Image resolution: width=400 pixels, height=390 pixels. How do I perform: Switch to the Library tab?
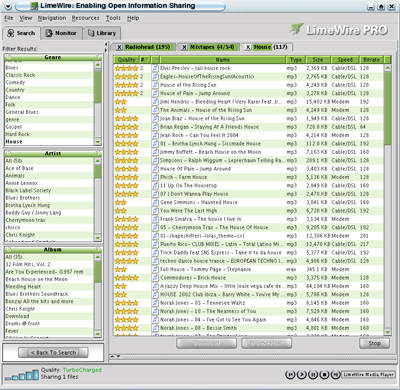click(x=102, y=33)
